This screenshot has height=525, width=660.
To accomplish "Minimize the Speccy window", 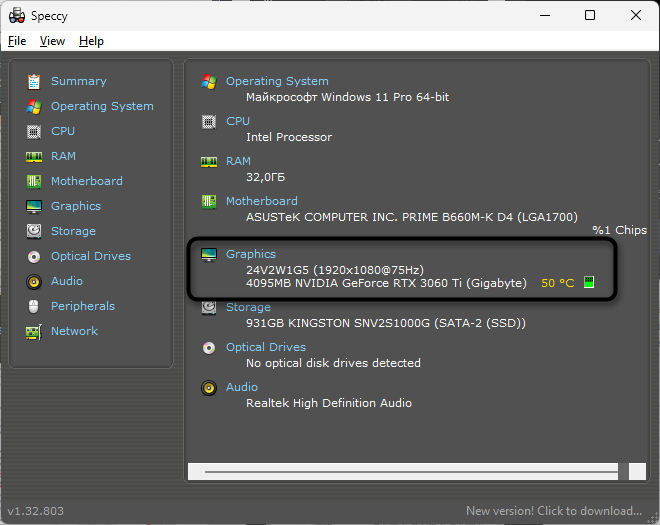I will point(545,15).
